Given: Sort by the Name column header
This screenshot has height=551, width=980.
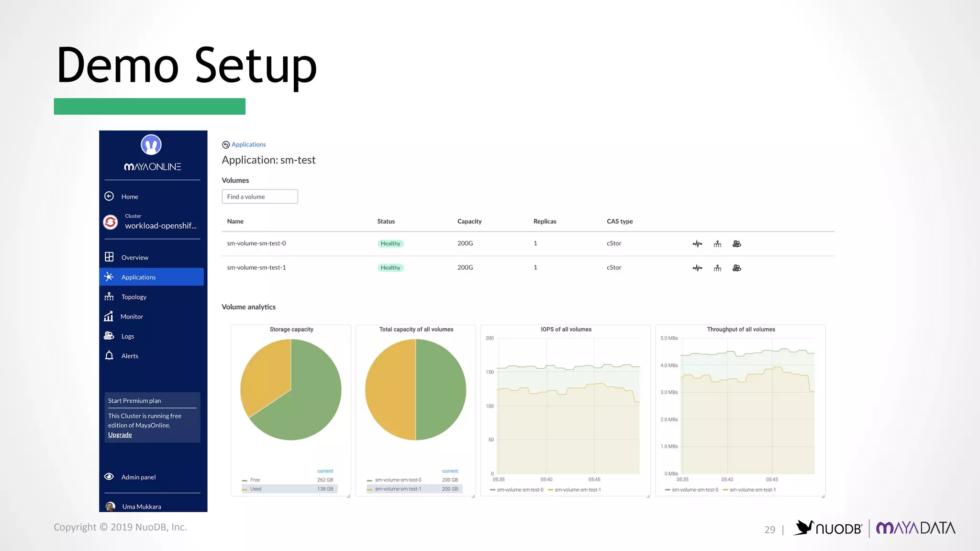Looking at the screenshot, I should (235, 221).
